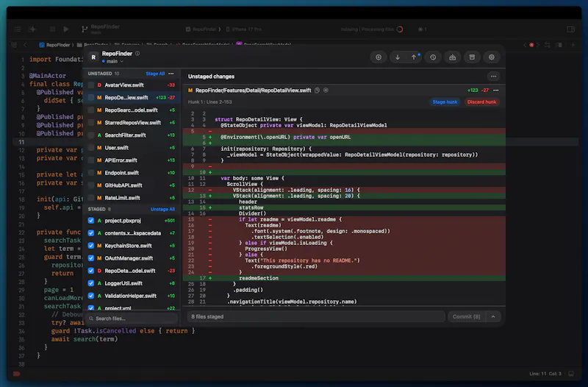Click Line 11 Col 3 status in Xcode
Image resolution: width=588 pixels, height=387 pixels.
[545, 374]
